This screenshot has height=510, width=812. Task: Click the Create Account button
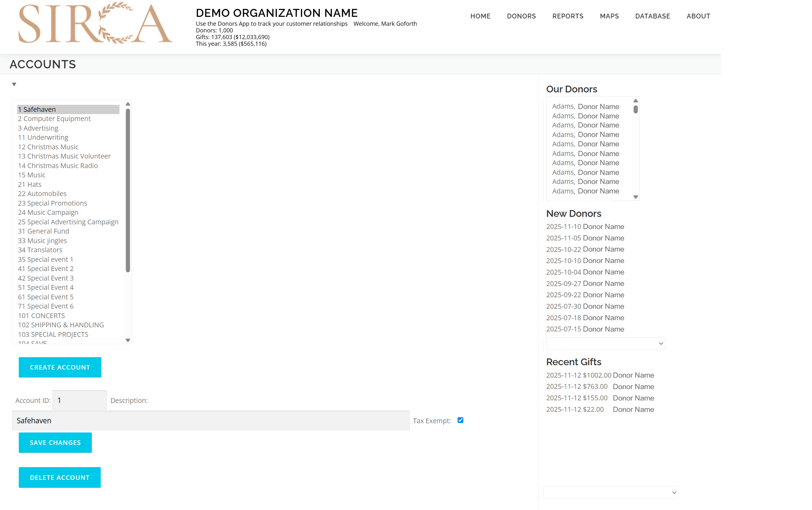click(x=60, y=367)
